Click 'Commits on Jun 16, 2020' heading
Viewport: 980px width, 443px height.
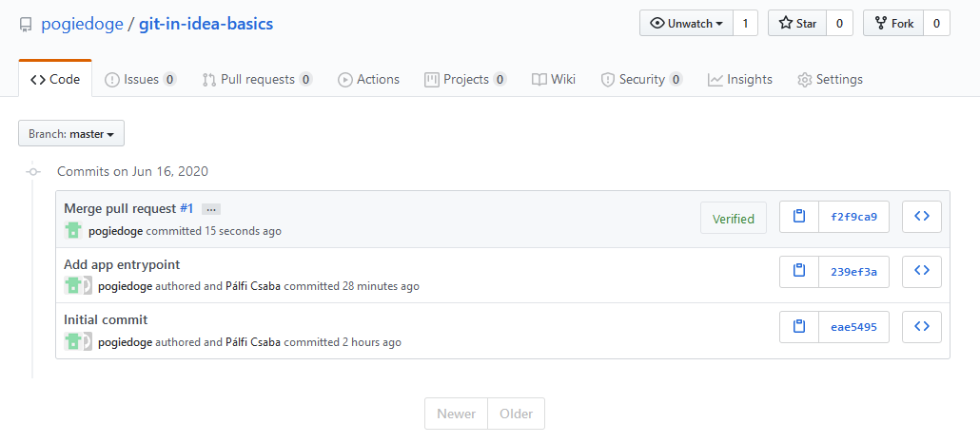[132, 171]
